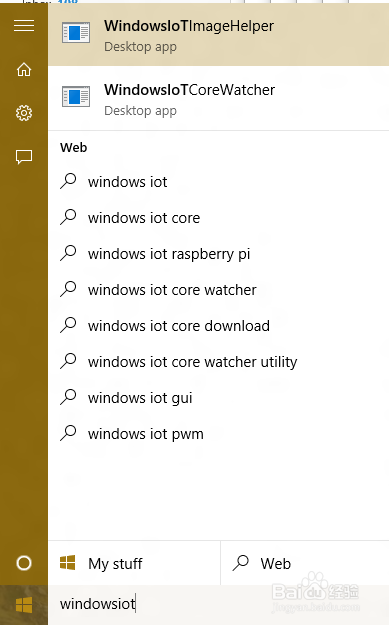Open the Feedback speech bubble icon

(x=24, y=157)
